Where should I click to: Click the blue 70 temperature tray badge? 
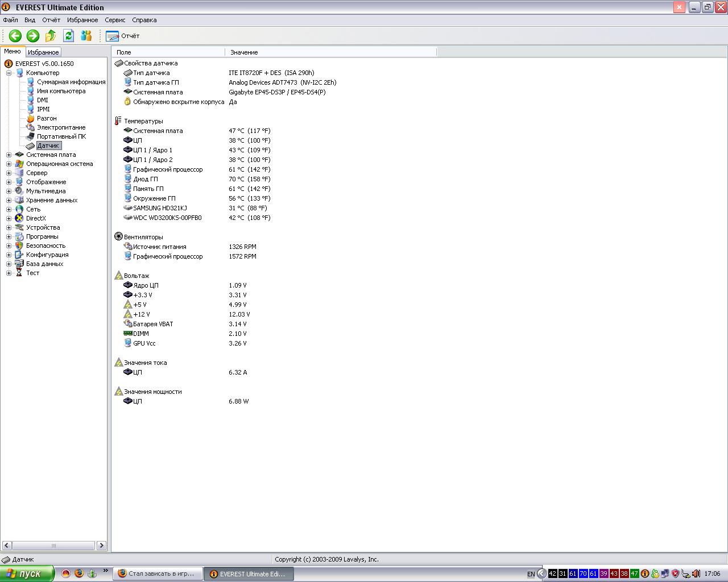click(583, 573)
